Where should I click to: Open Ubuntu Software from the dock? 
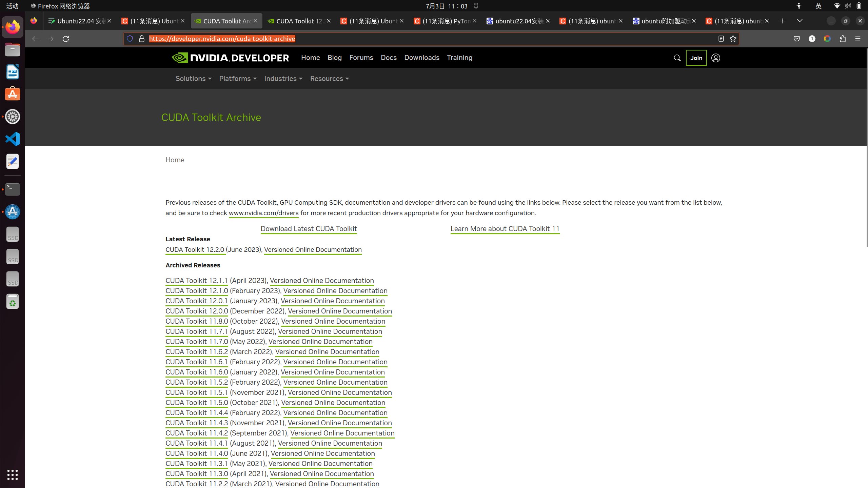click(12, 94)
